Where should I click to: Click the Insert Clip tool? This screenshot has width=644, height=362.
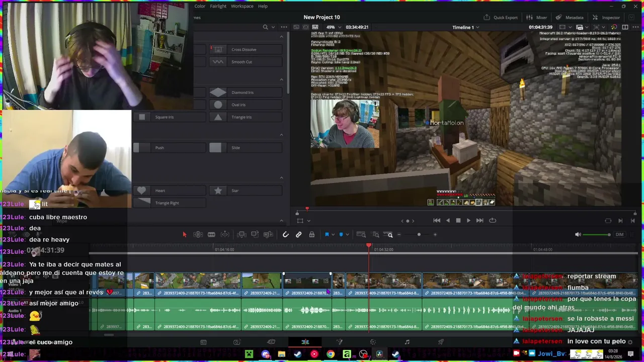tap(242, 235)
